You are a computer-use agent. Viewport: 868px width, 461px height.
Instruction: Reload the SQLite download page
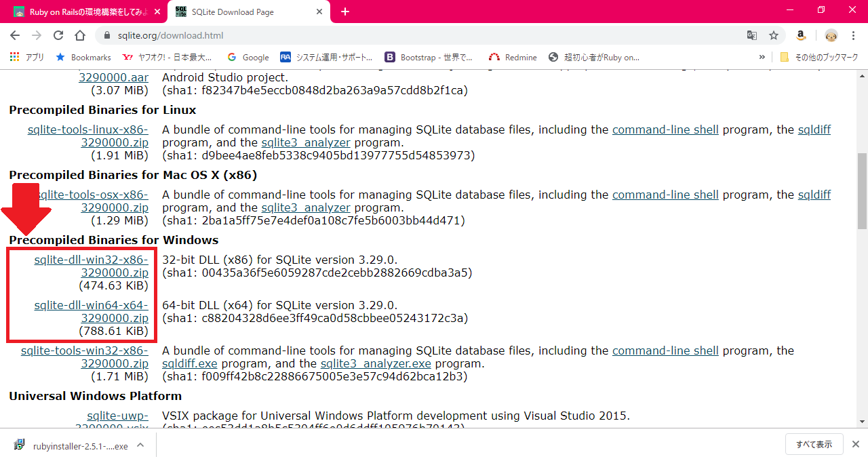tap(58, 35)
